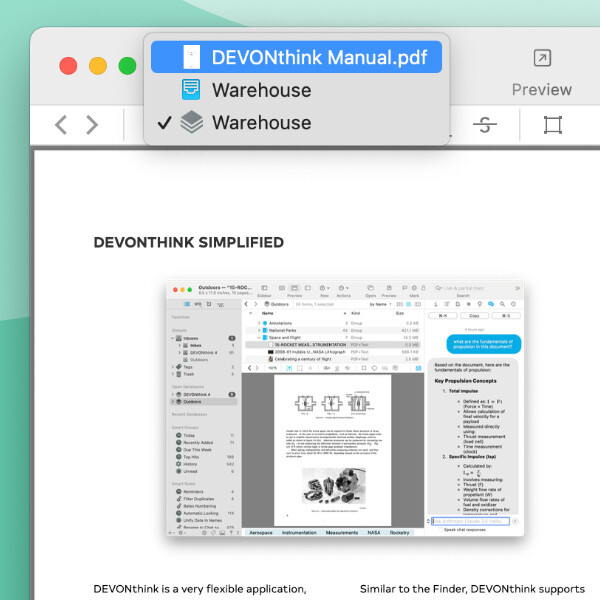Select the strikethrough annotation tool
The image size is (600, 600).
click(484, 125)
